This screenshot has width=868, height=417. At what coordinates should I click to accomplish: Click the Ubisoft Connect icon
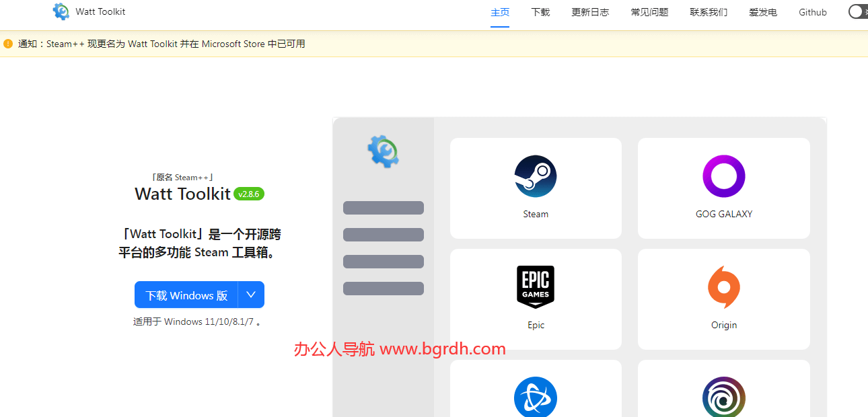point(723,397)
